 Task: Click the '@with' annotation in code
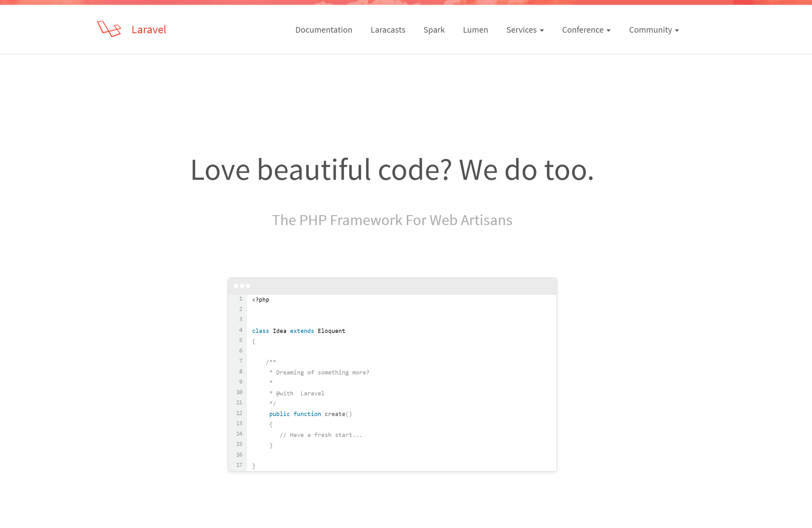[x=284, y=393]
